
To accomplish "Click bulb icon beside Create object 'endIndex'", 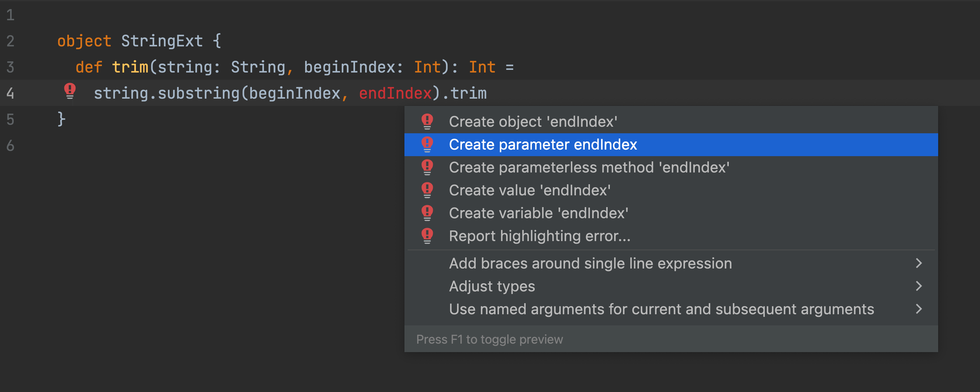I will click(x=427, y=122).
